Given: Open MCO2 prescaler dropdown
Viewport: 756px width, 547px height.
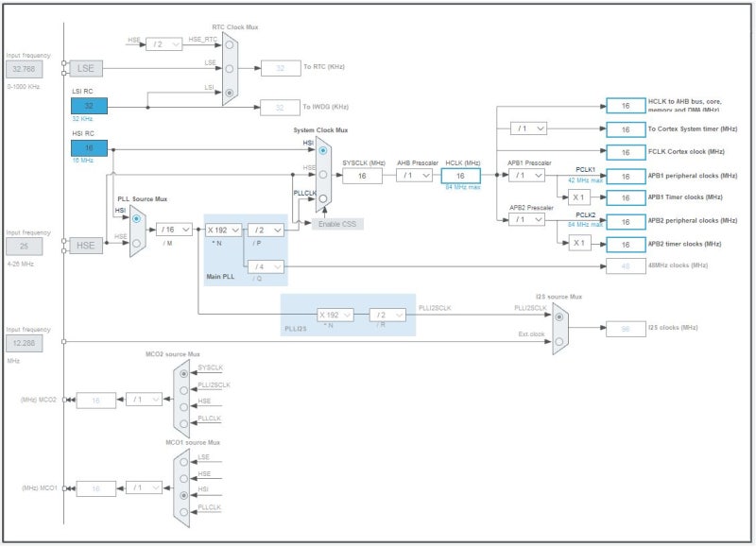Looking at the screenshot, I should coord(144,400).
